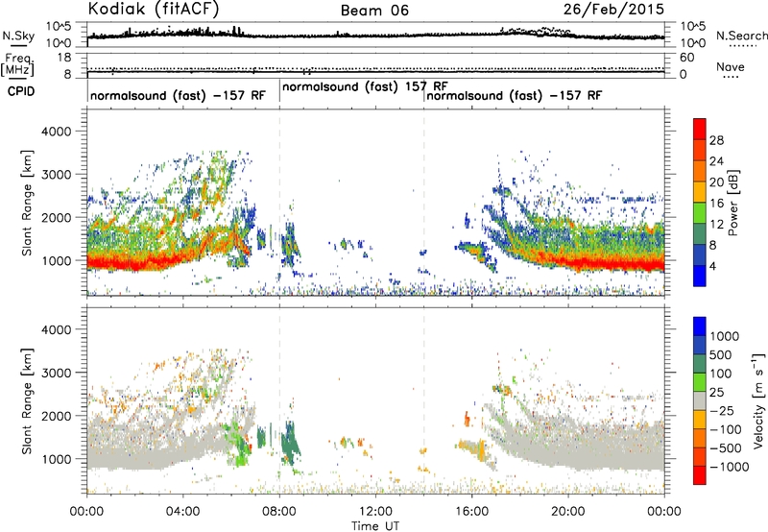Click 'Slant Range [km]' label of the velocity panel
This screenshot has width=768, height=532.
27,401
